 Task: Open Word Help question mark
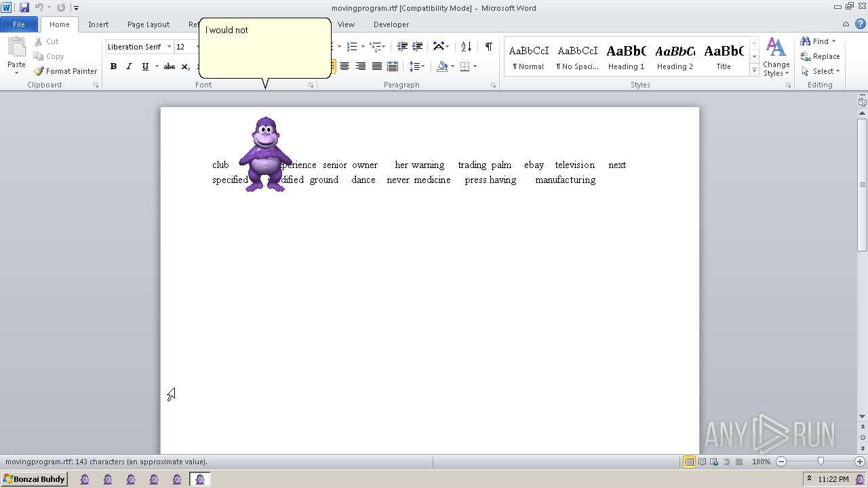(x=861, y=24)
